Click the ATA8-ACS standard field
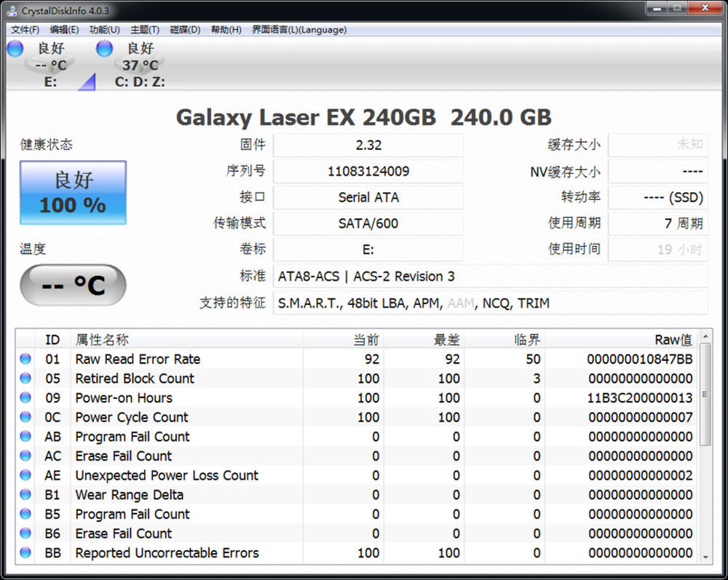728x580 pixels. 491,277
